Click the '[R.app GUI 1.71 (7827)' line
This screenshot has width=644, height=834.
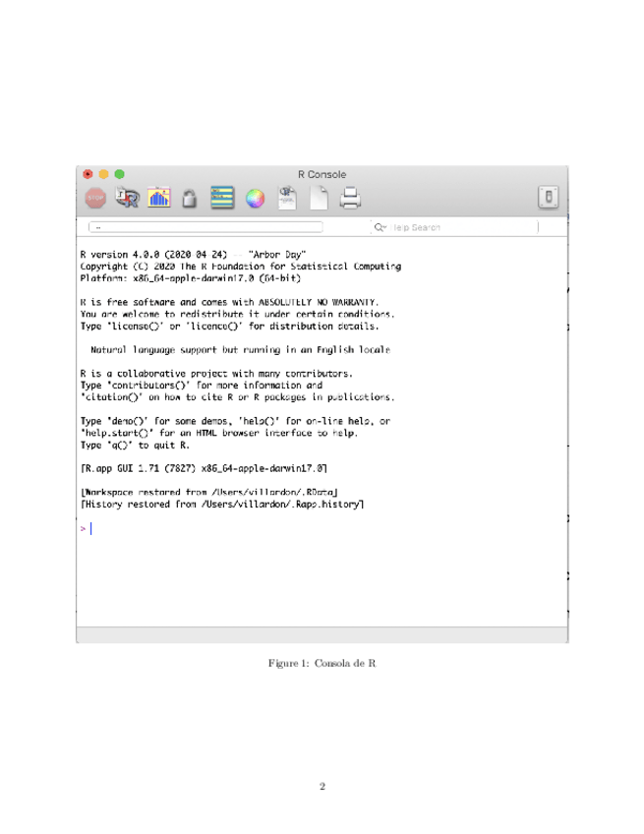[x=204, y=468]
